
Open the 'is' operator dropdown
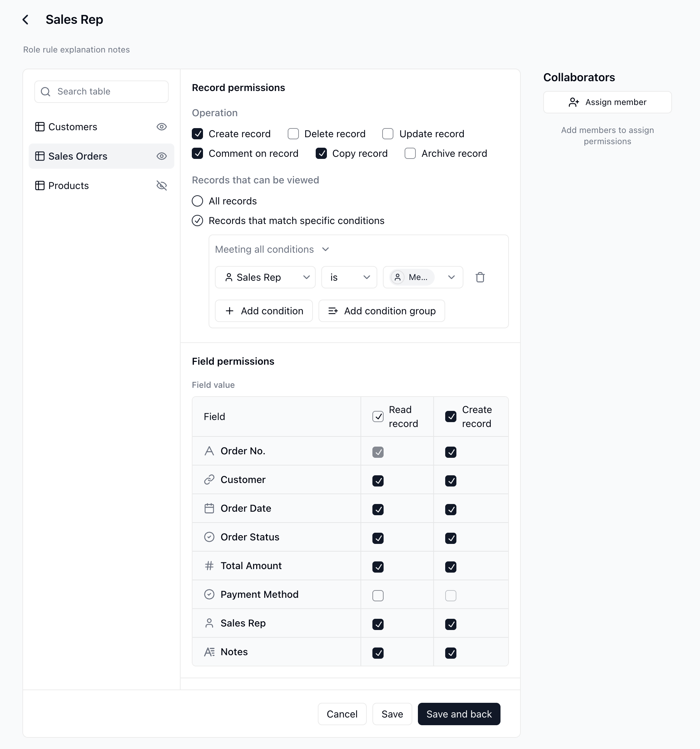(349, 277)
